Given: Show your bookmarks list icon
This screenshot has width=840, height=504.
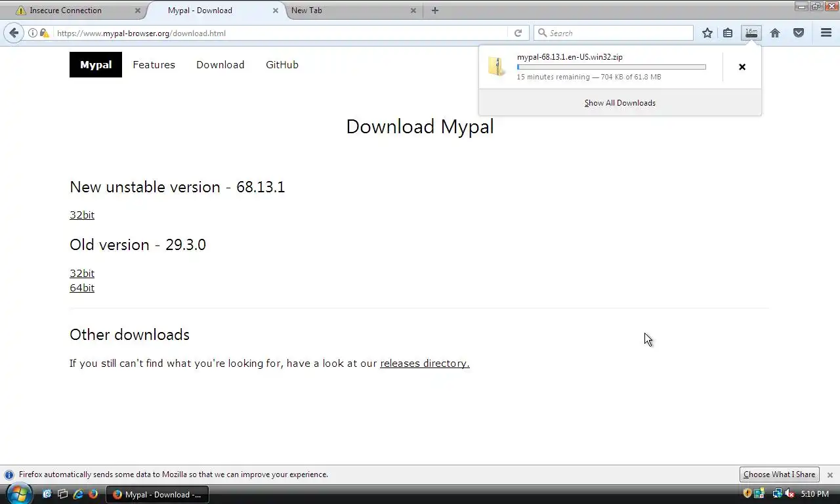Looking at the screenshot, I should coord(728,33).
